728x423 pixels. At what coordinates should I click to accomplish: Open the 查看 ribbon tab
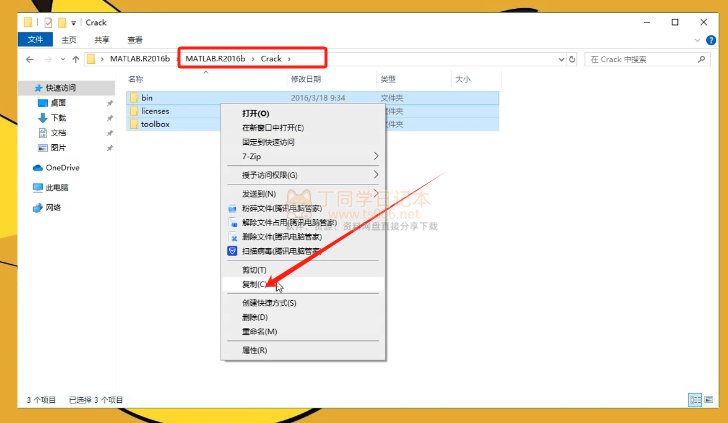135,40
